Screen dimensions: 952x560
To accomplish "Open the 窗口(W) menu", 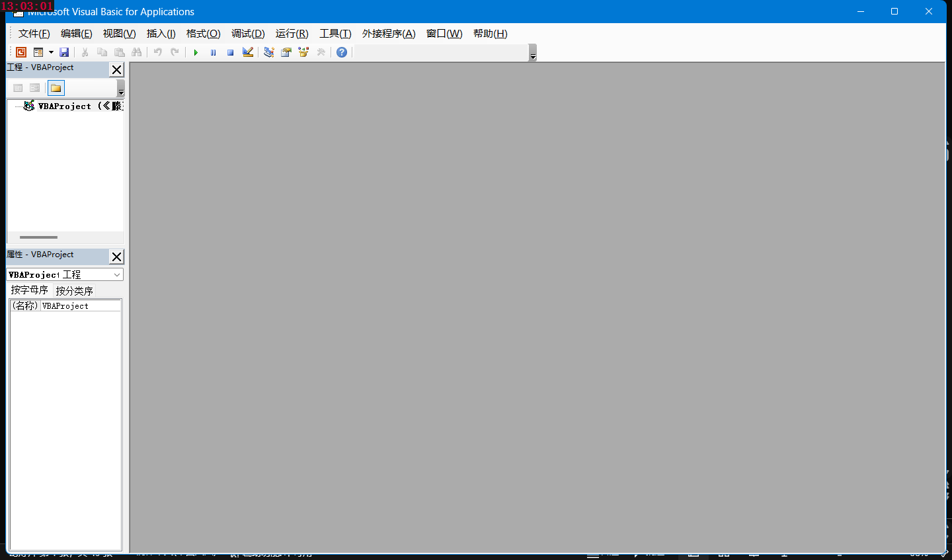I will coord(444,34).
